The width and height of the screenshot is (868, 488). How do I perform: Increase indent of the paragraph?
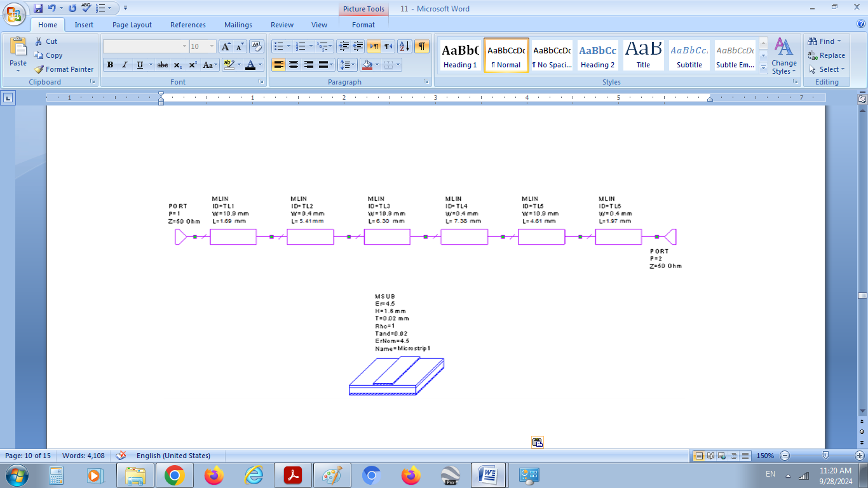[358, 46]
